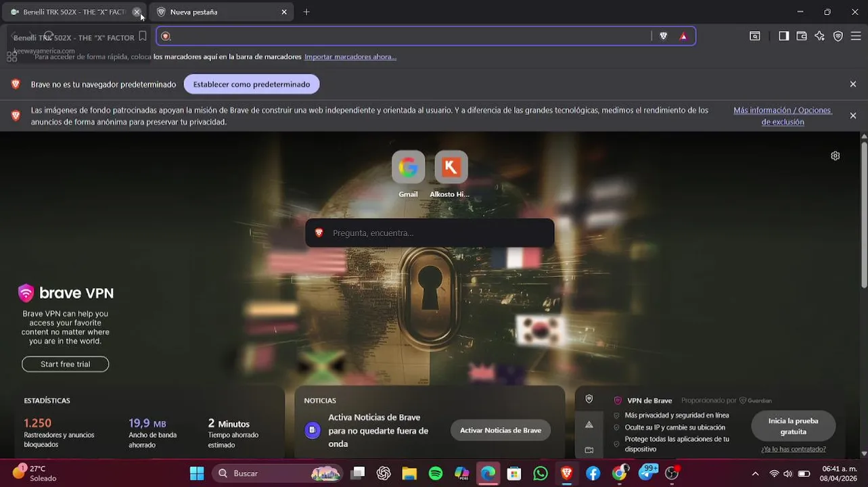Click Establecer como predeterminado button

point(252,85)
